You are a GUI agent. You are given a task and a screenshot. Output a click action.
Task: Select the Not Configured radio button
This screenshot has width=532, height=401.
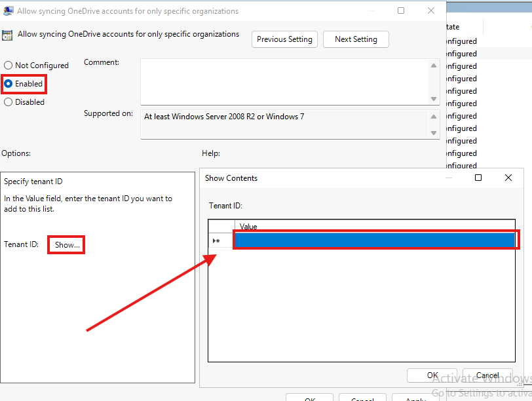(x=8, y=65)
